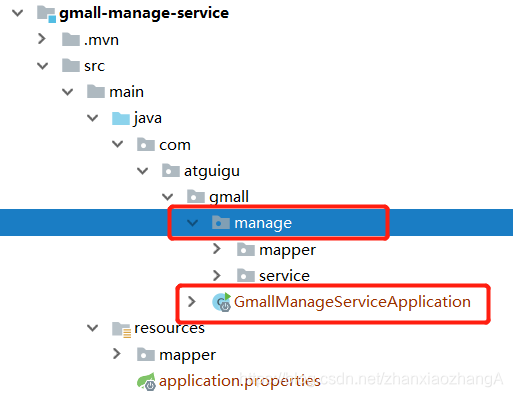Expand the mapper folder under resources
Image resolution: width=513 pixels, height=397 pixels.
(117, 354)
